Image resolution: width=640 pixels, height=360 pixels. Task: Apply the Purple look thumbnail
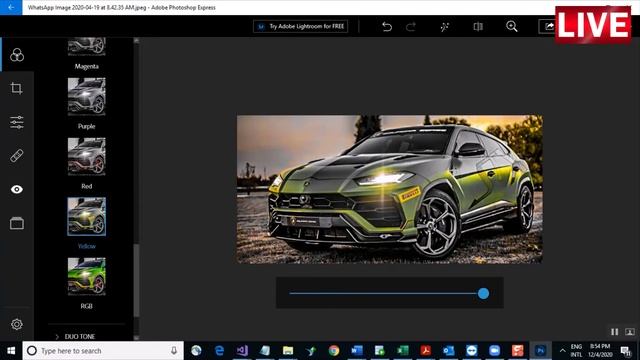pyautogui.click(x=87, y=97)
